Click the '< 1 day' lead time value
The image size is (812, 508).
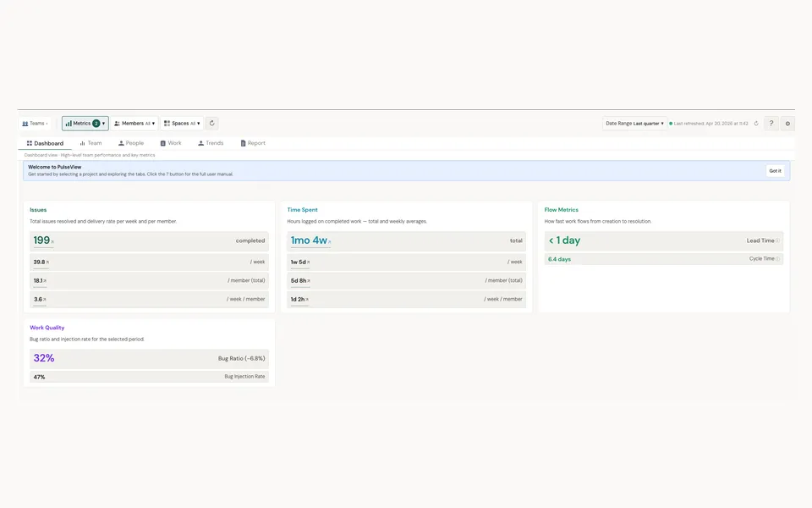(x=564, y=240)
